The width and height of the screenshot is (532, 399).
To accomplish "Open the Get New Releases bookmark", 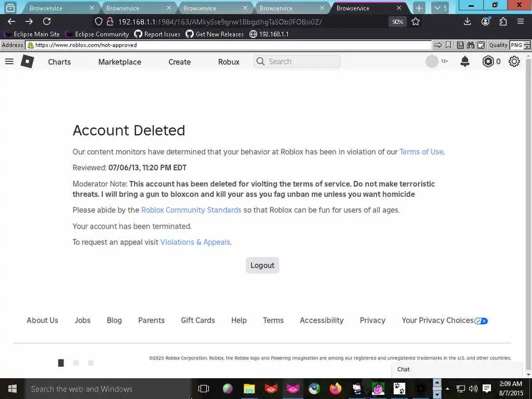I will click(x=215, y=34).
